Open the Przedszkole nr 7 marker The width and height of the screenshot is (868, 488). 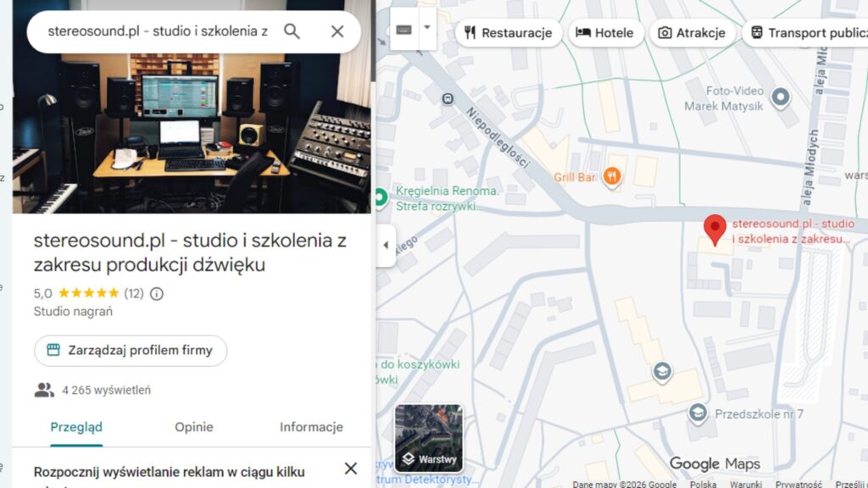698,413
